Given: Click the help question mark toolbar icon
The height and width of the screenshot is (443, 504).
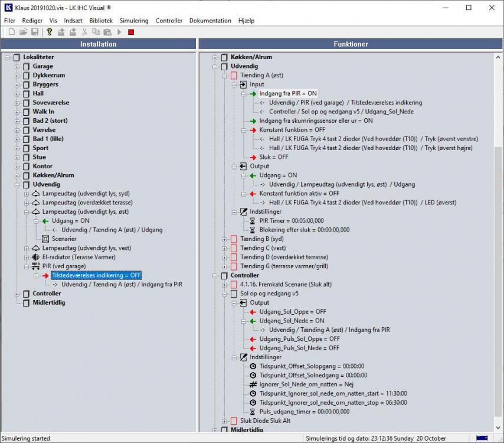Looking at the screenshot, I should (x=50, y=32).
